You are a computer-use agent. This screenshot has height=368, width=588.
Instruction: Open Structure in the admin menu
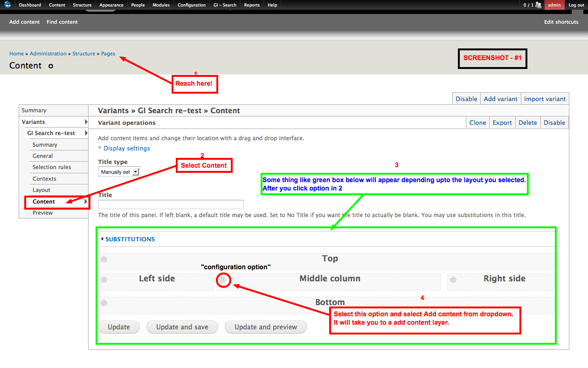click(82, 5)
